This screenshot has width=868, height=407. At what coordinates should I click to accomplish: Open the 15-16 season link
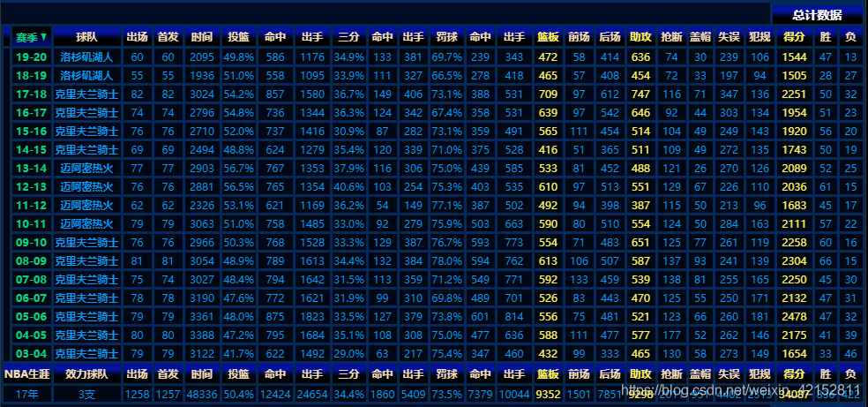[x=32, y=132]
